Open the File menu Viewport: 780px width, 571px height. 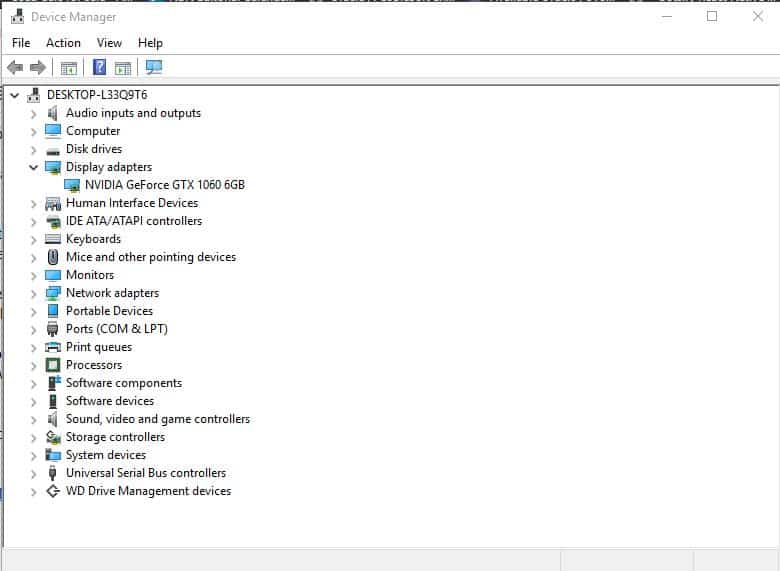click(21, 43)
